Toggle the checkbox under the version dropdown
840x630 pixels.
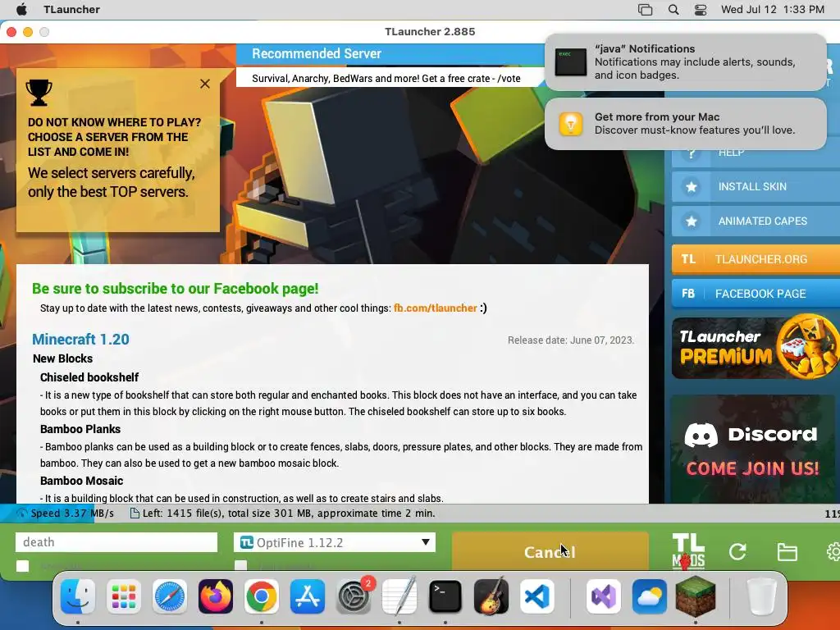[241, 566]
